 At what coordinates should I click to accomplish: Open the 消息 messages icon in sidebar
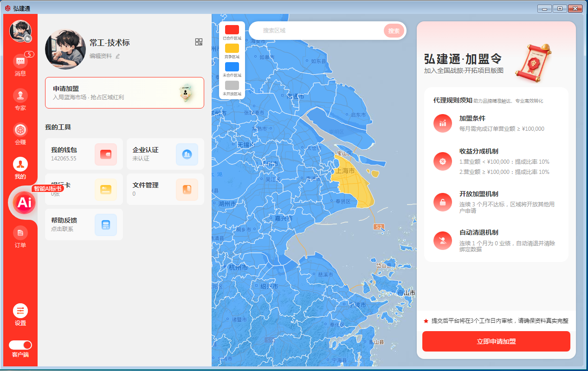pos(20,62)
